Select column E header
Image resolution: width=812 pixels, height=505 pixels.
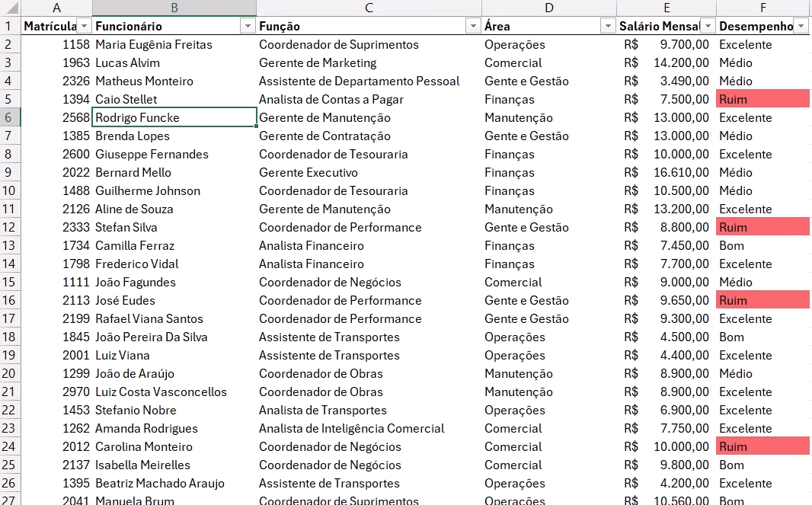(667, 8)
